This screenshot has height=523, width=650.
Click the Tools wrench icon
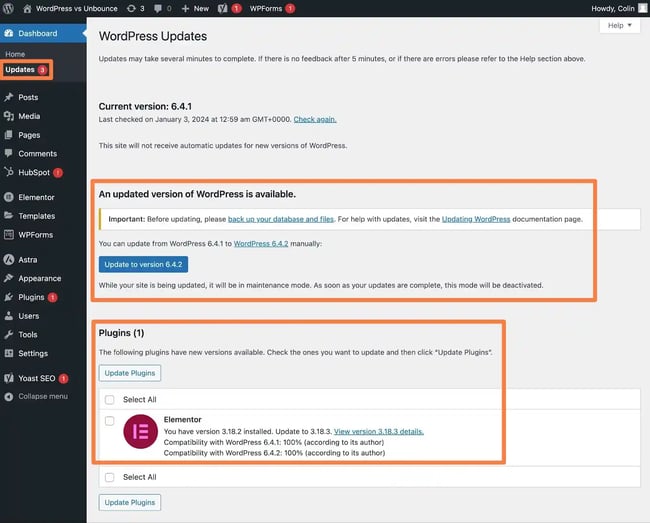point(9,334)
